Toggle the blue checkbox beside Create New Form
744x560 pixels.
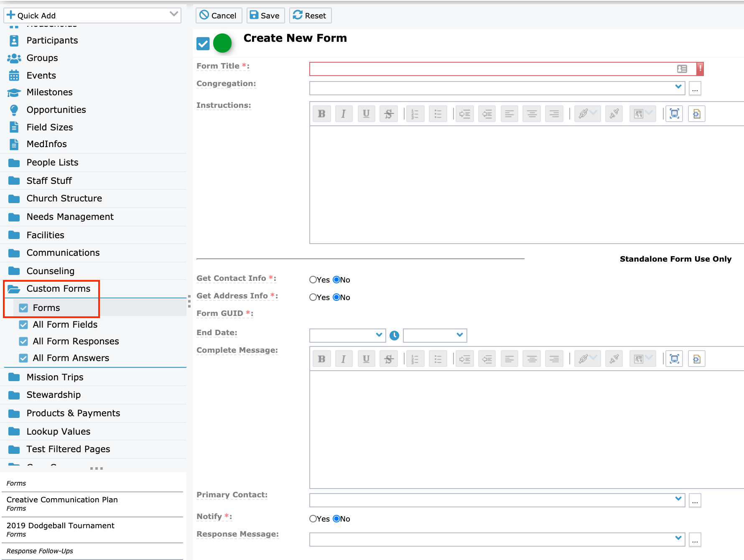203,43
